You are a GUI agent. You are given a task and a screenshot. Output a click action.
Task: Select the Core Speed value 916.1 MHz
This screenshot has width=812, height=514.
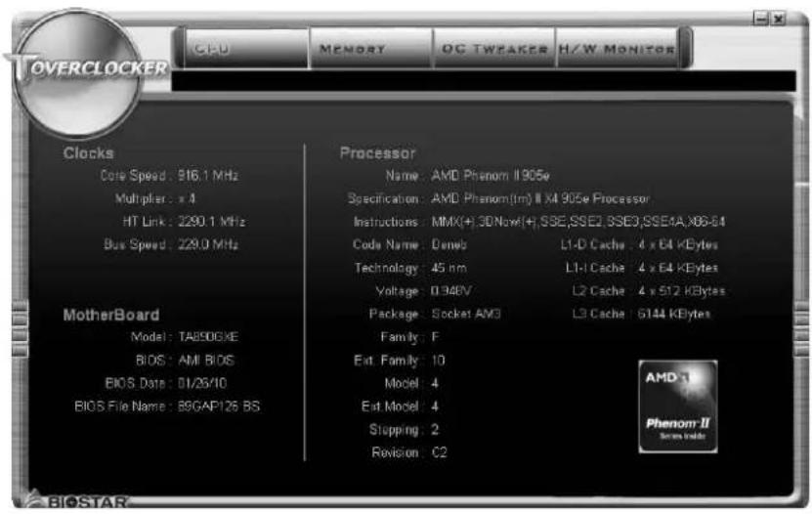coord(208,176)
